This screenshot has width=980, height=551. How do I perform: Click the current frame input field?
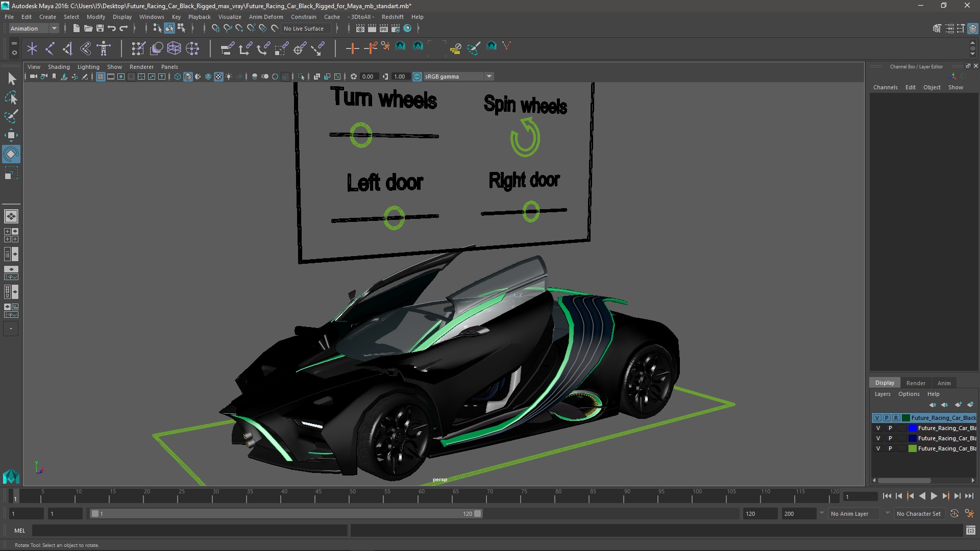(861, 496)
